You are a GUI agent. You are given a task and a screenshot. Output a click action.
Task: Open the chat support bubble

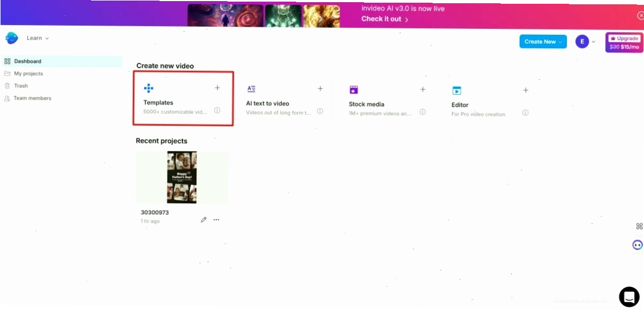[629, 297]
